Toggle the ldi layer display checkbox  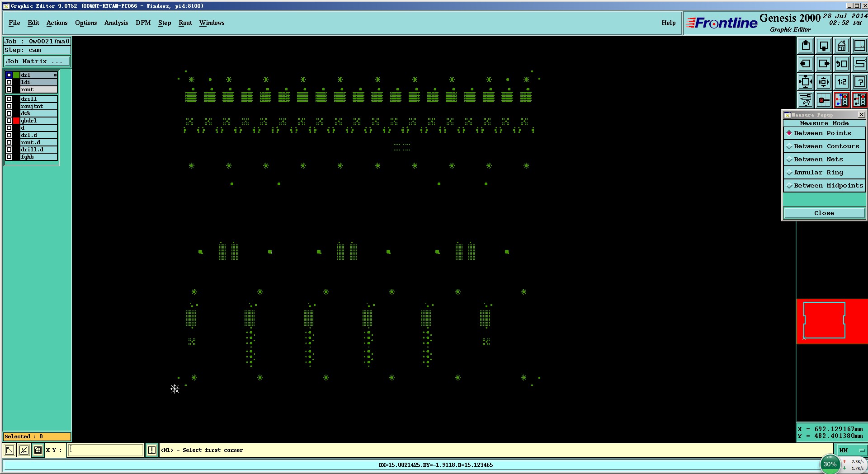(9, 82)
